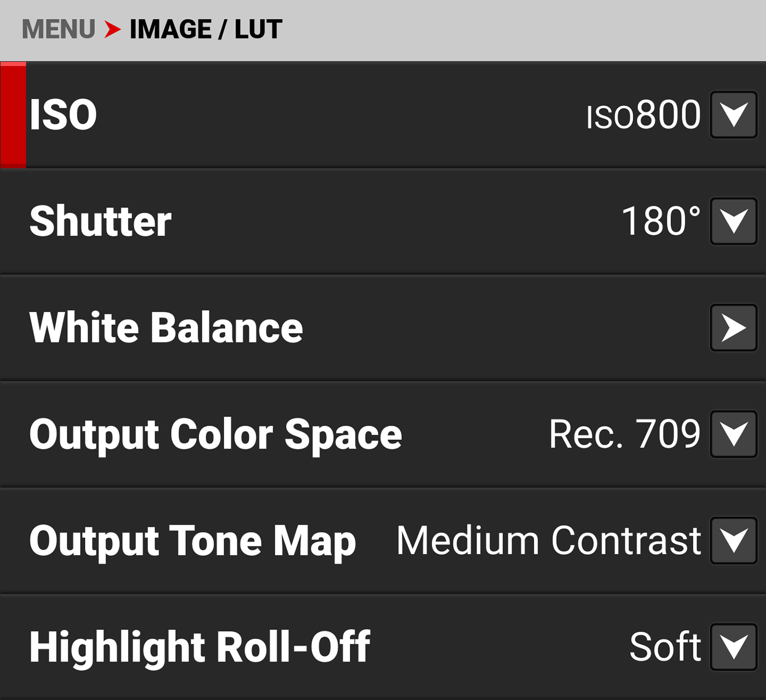Click the red arrow in the breadcrumb

tap(113, 29)
